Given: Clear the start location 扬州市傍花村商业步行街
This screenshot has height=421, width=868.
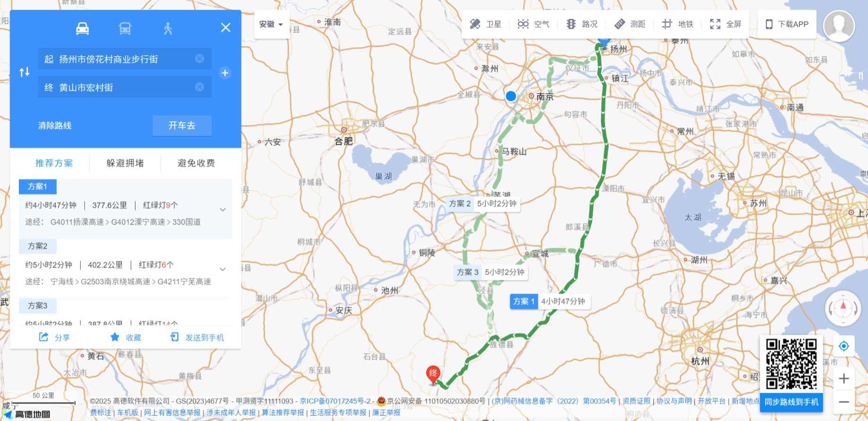Looking at the screenshot, I should [200, 59].
